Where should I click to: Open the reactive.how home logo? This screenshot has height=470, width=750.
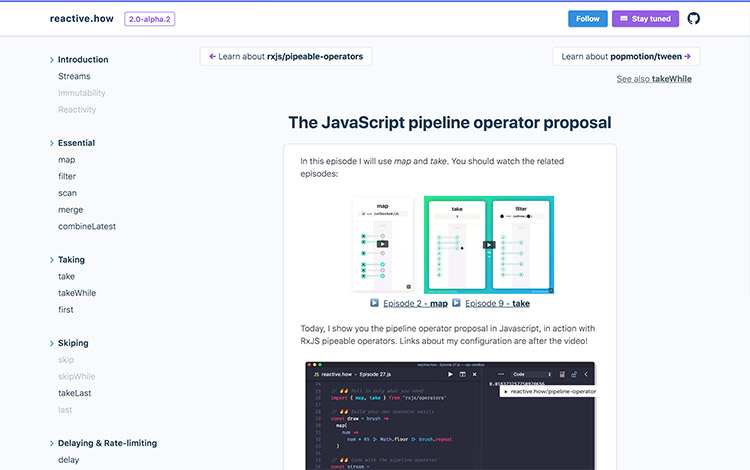(x=82, y=19)
